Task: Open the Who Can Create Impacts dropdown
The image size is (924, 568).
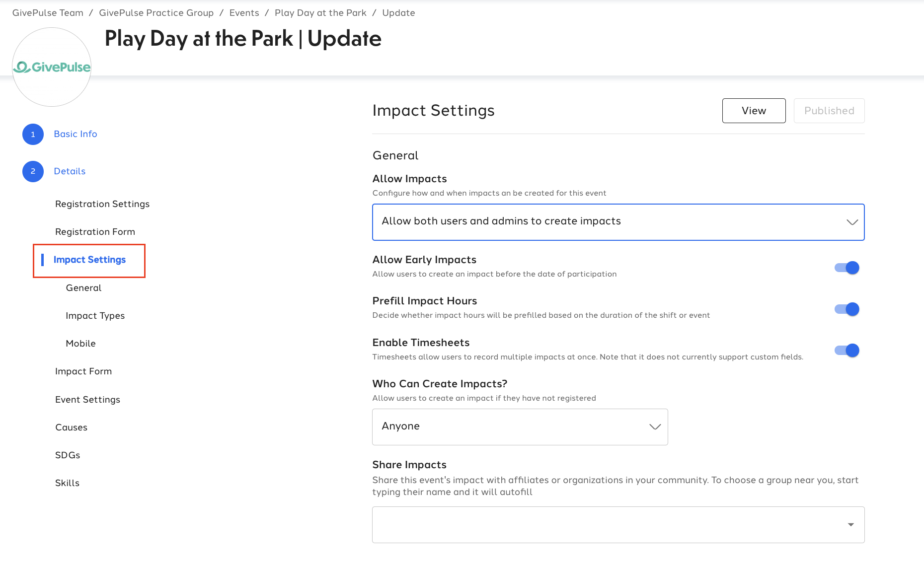Action: pos(520,427)
